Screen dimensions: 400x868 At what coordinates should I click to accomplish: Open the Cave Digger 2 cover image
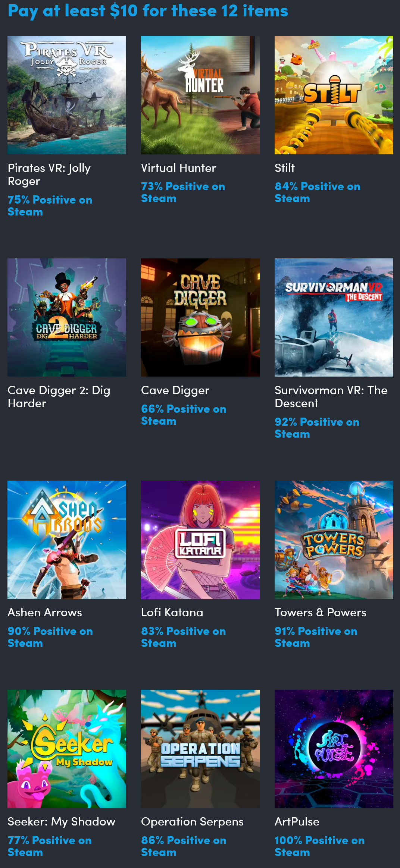pos(67,317)
